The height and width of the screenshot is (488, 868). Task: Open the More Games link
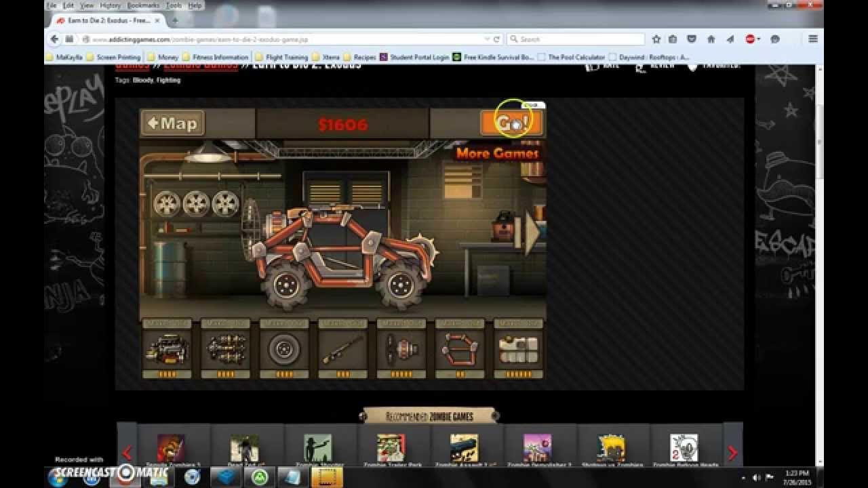[x=497, y=153]
